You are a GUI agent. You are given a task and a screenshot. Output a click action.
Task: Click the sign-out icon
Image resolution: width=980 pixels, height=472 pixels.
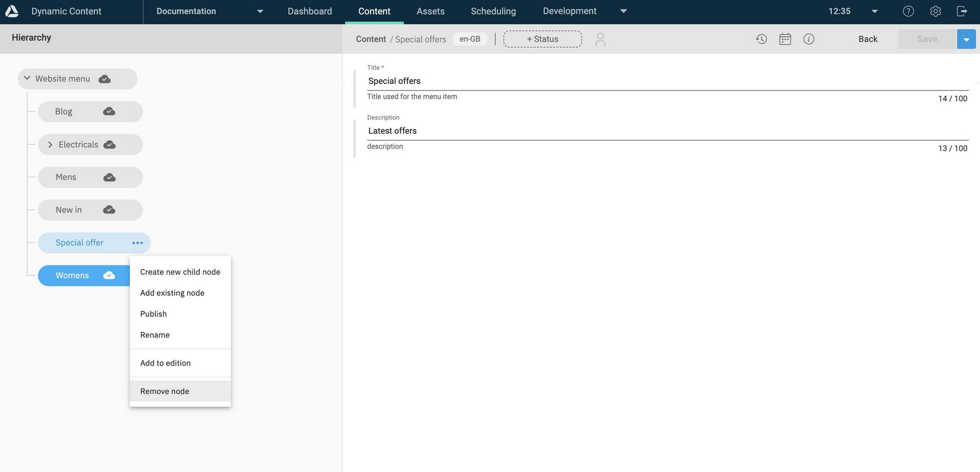pos(962,10)
